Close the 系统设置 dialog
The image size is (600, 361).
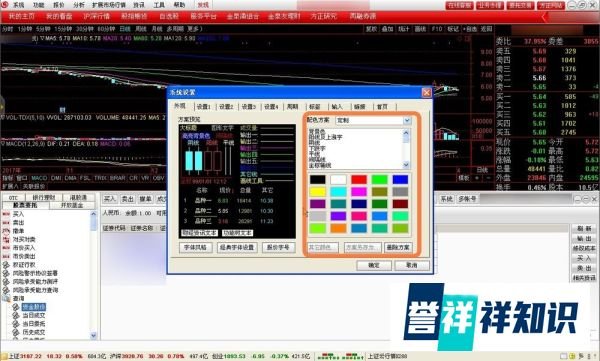click(426, 93)
